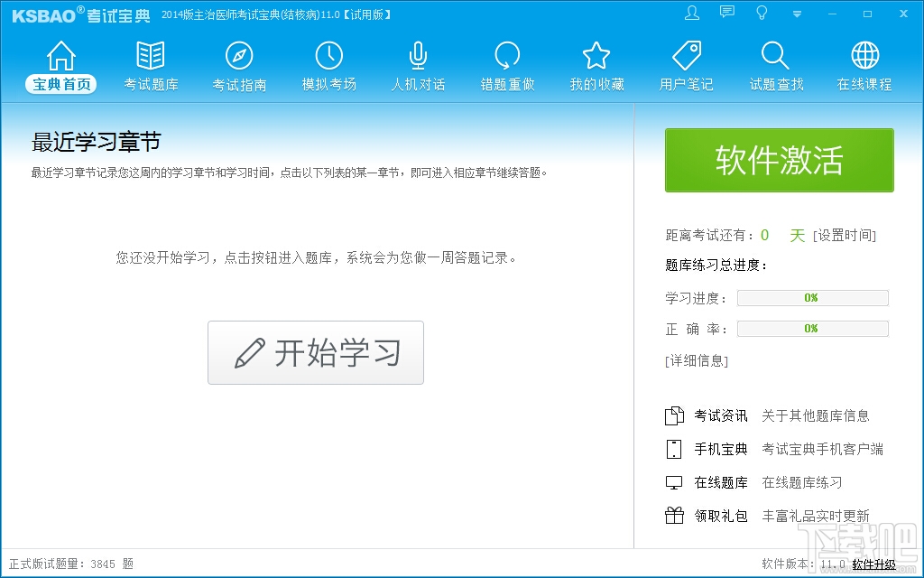Click the user account icon in title bar
The height and width of the screenshot is (578, 924).
692,13
